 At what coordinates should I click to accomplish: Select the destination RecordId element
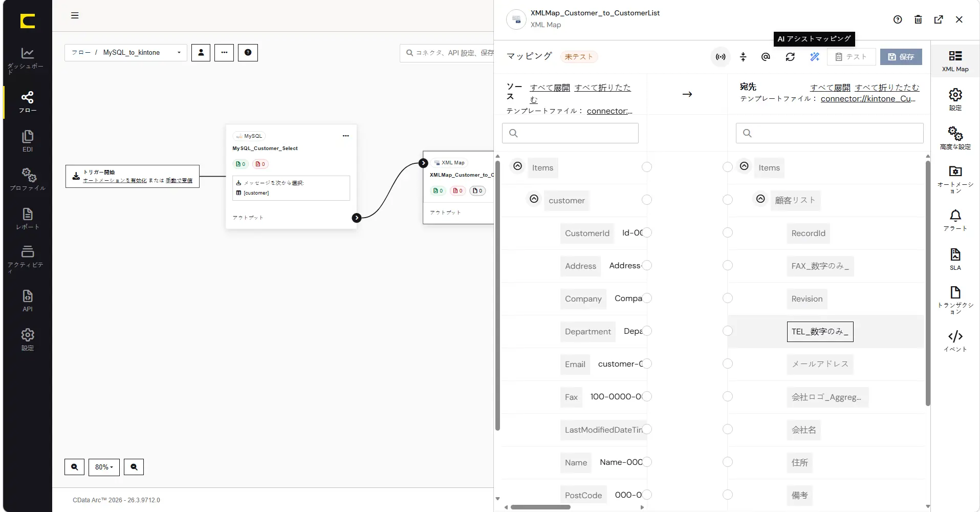[809, 233]
